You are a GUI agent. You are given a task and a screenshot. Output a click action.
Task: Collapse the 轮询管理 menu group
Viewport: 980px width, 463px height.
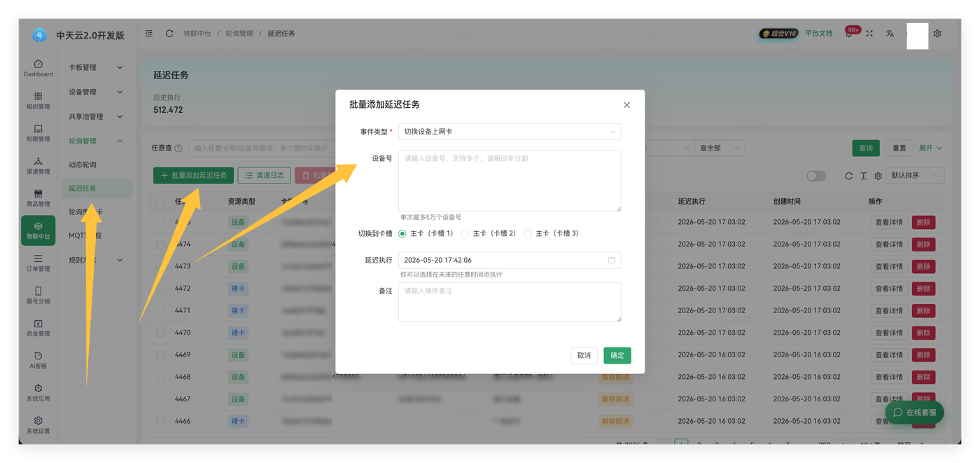pyautogui.click(x=96, y=141)
